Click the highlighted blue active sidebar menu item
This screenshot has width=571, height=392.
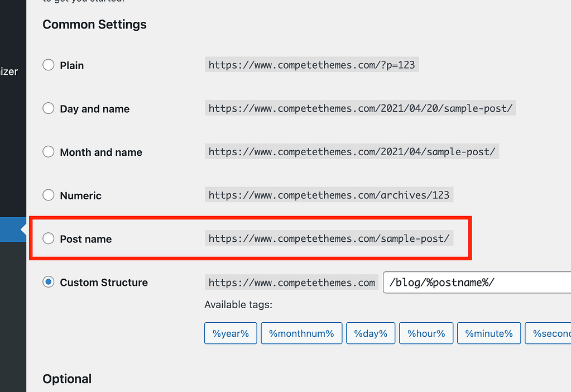(13, 230)
